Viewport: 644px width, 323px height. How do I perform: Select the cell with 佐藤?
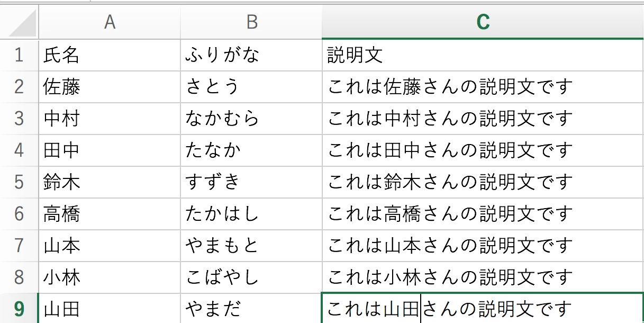pos(110,87)
